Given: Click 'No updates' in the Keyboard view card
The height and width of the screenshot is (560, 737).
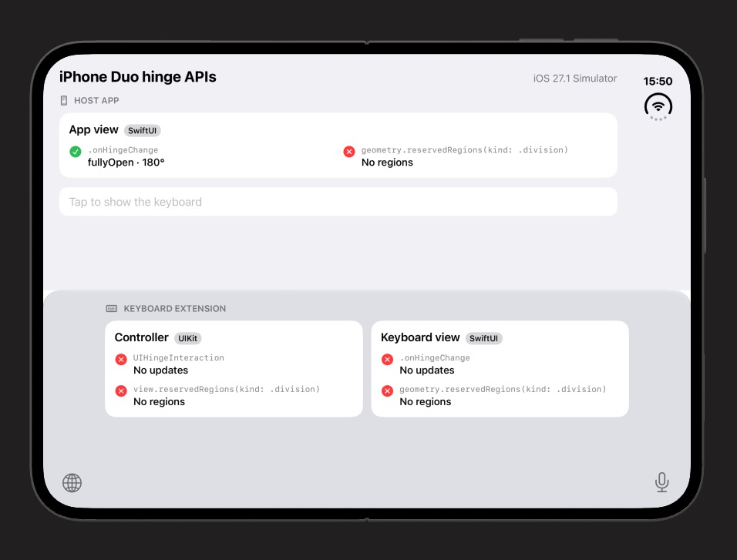Looking at the screenshot, I should click(x=427, y=371).
